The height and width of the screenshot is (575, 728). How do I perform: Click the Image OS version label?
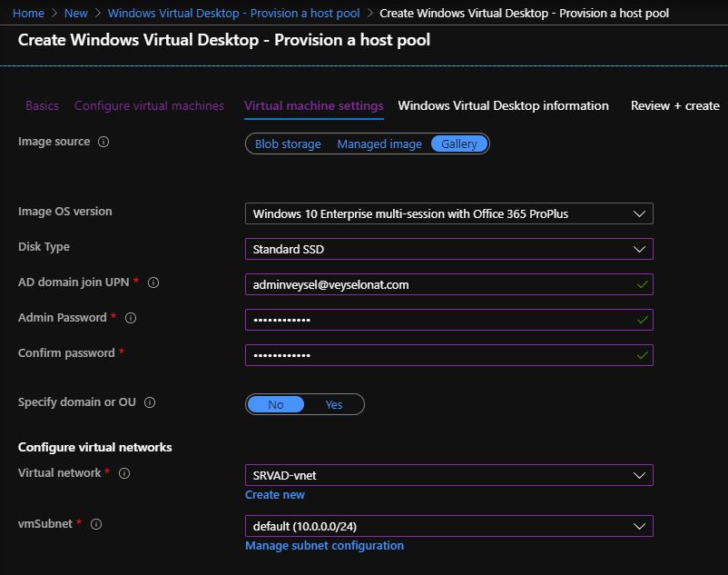[x=65, y=212]
